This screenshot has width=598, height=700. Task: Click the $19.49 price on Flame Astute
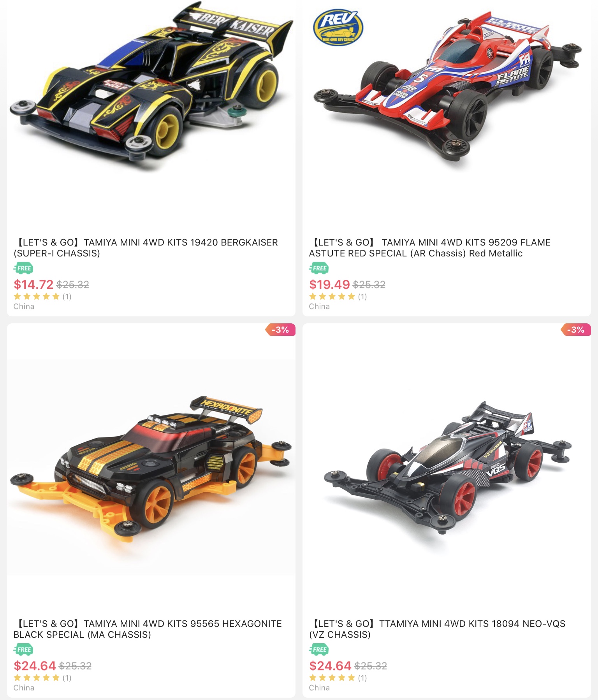pyautogui.click(x=329, y=284)
